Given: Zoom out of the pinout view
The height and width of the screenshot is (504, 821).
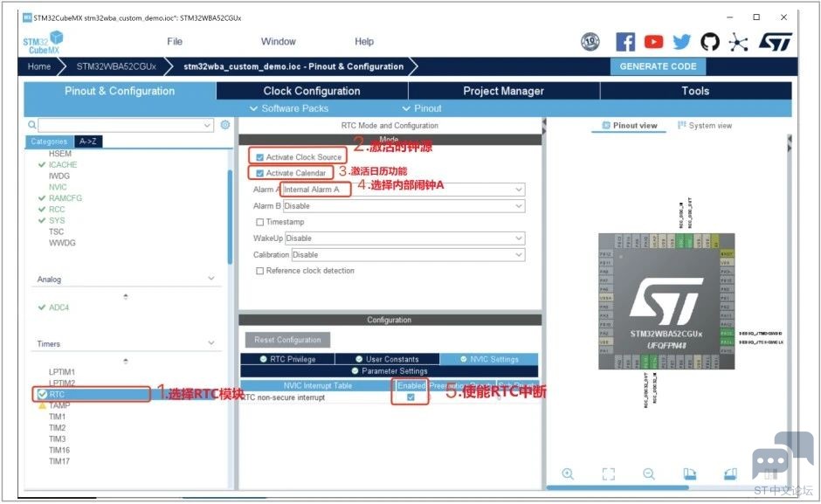Looking at the screenshot, I should (x=649, y=473).
